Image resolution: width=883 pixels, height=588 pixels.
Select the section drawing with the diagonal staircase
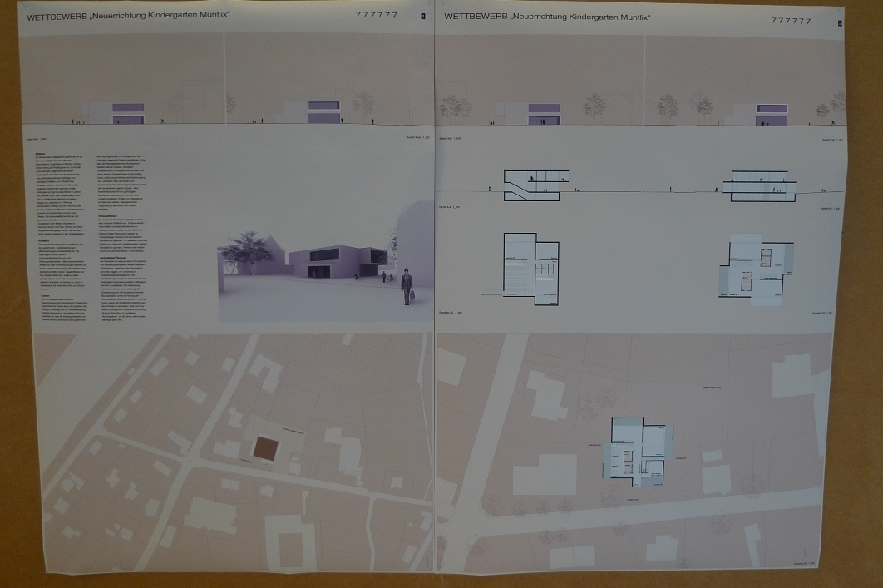(x=531, y=185)
